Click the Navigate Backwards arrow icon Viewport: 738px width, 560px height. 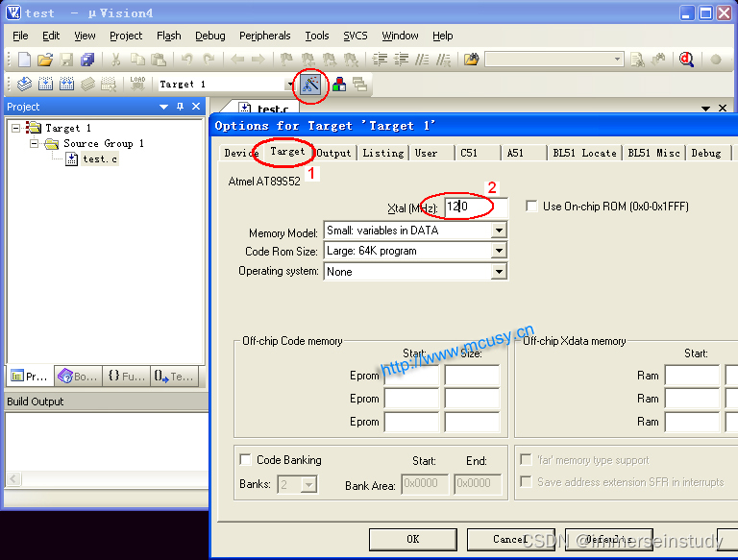coord(237,60)
